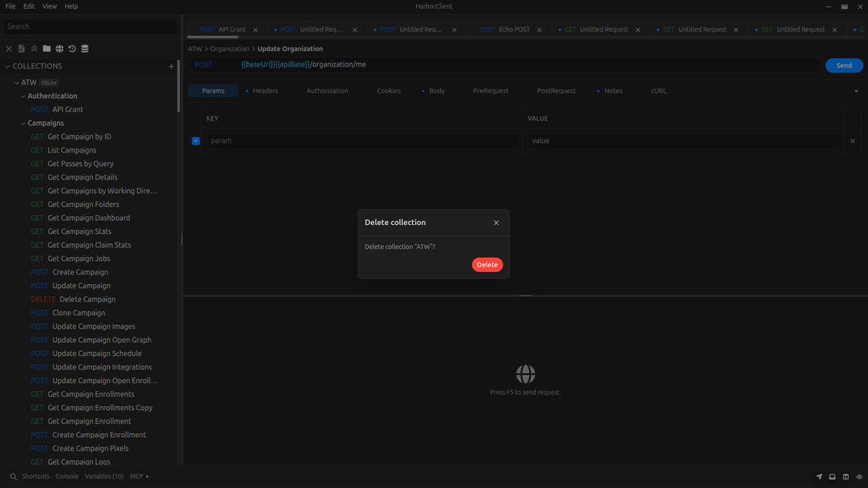Focus the sidebar Search field
Image resolution: width=868 pixels, height=488 pixels.
pos(90,26)
